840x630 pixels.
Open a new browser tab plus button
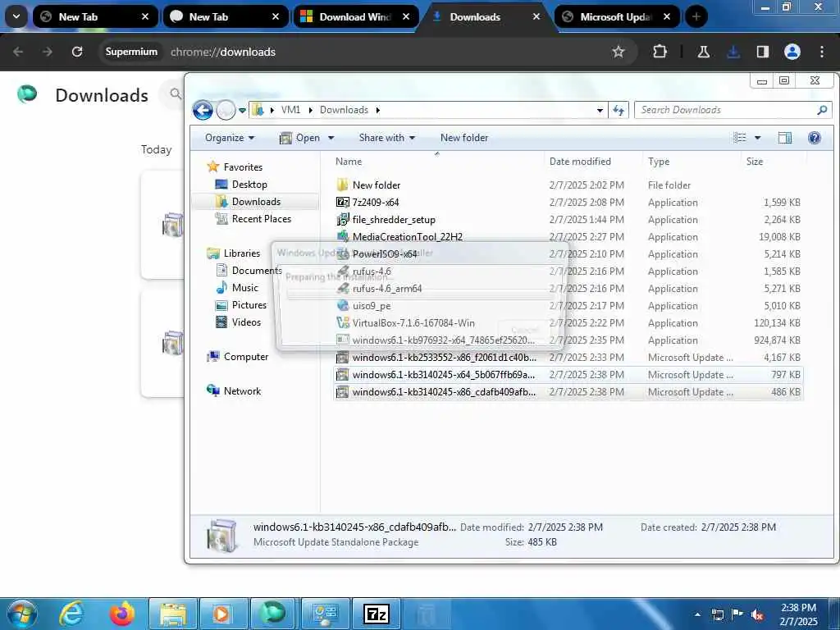696,16
